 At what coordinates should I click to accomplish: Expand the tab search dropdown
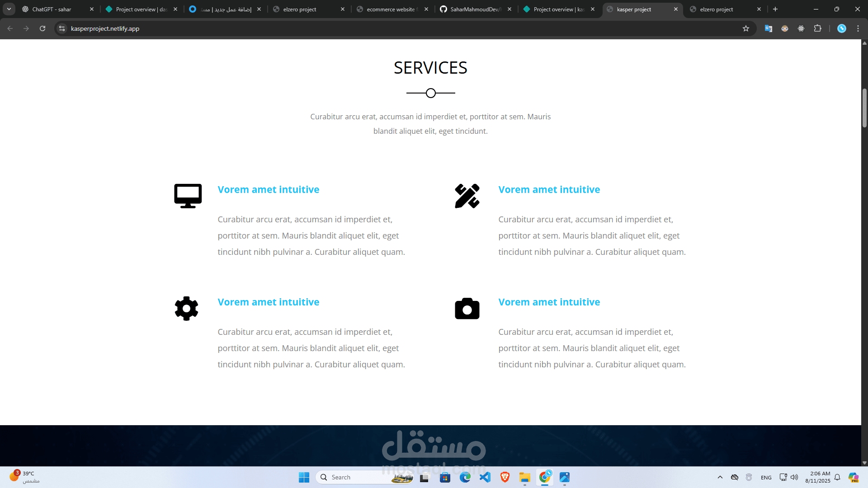[9, 9]
